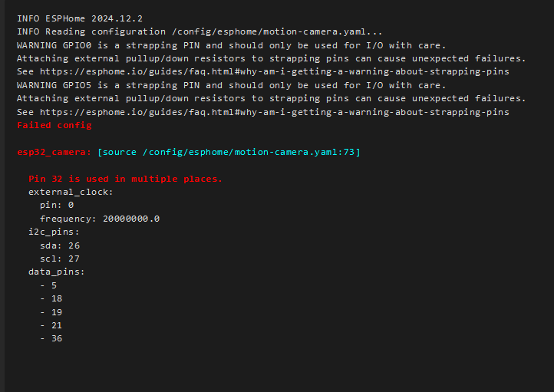Click the frequency 20000000.0 value
This screenshot has width=554, height=392.
click(x=131, y=219)
